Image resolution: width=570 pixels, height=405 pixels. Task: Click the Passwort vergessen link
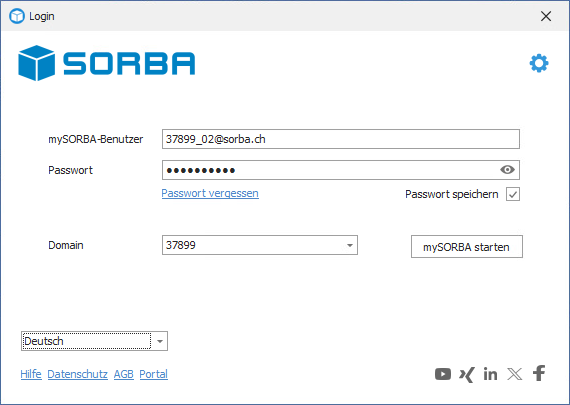(210, 193)
